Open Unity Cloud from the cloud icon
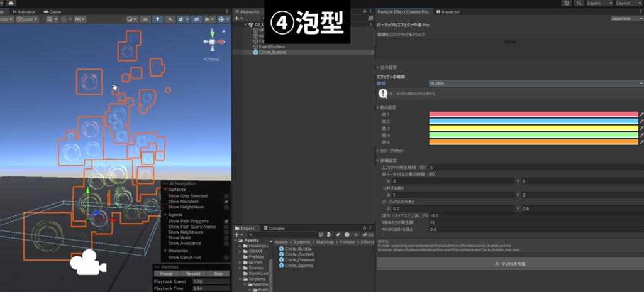 [11, 3]
